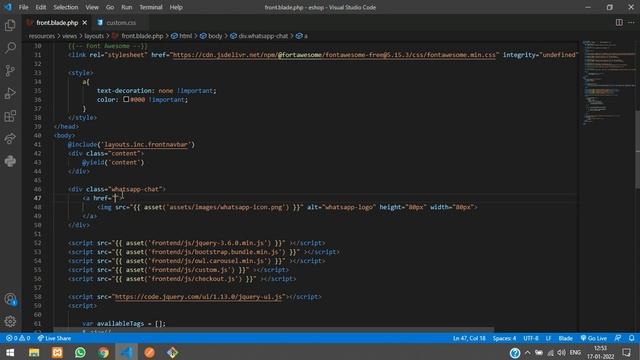This screenshot has height=360, width=640.
Task: Click the views breadcrumb segment
Action: (x=69, y=36)
